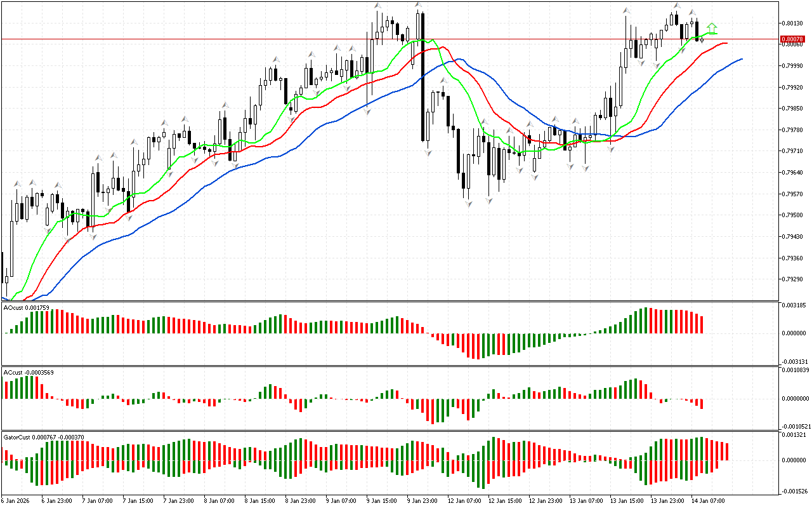Screen dimensions: 812x508
Task: Click the rightmost down fractal arrow on chart
Action: [683, 50]
